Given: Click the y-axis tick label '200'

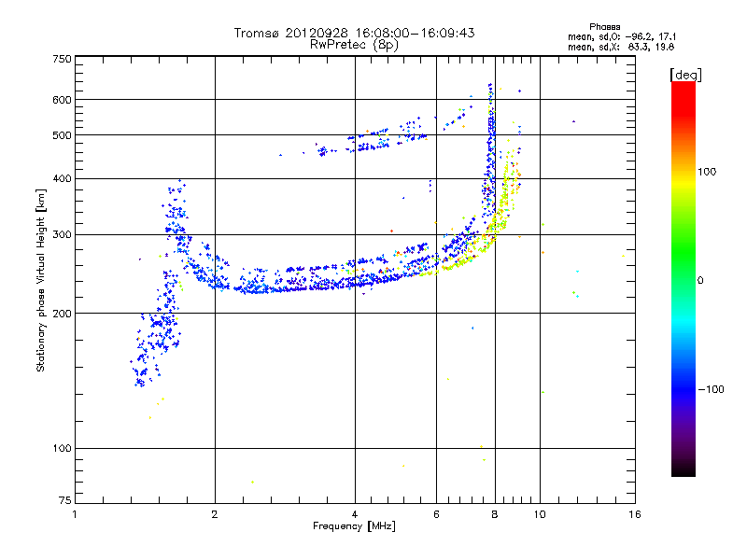Looking at the screenshot, I should click(62, 314).
